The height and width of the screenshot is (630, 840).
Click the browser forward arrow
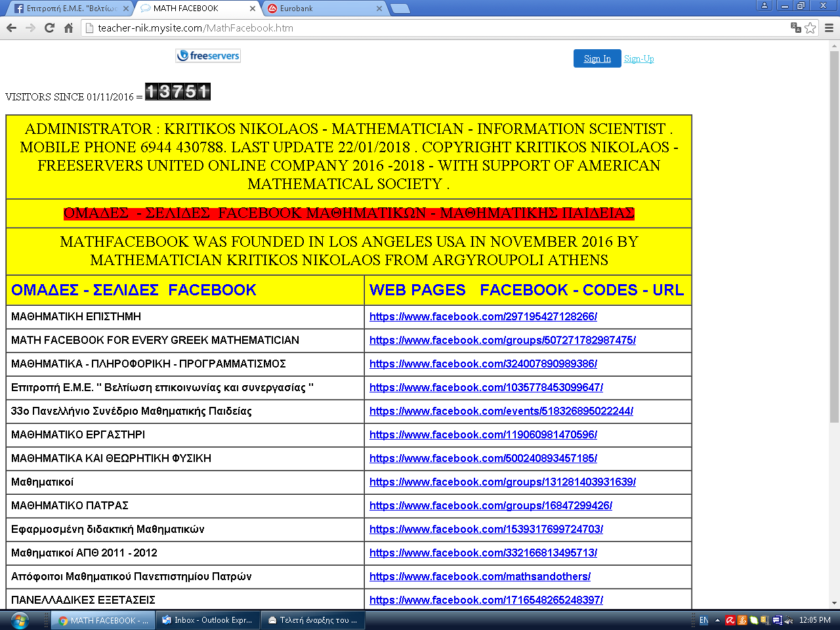click(30, 28)
